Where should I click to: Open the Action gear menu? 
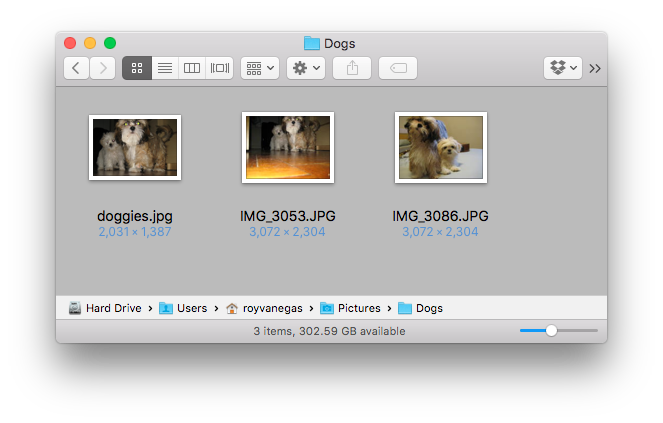(x=306, y=68)
